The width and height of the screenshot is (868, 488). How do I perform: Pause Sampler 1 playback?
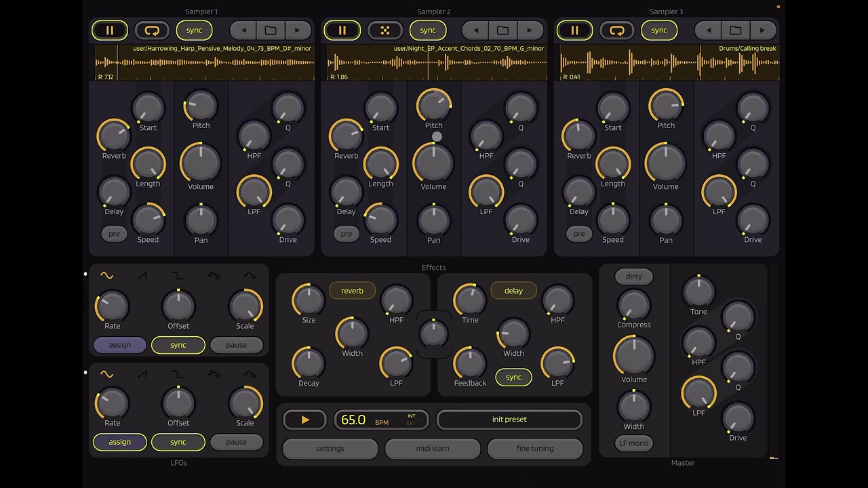click(109, 30)
